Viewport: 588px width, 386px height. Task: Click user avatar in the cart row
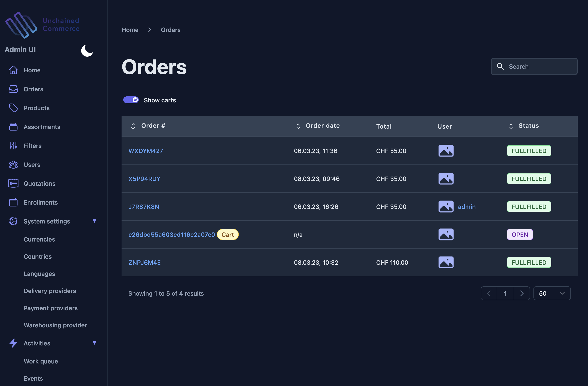(446, 234)
